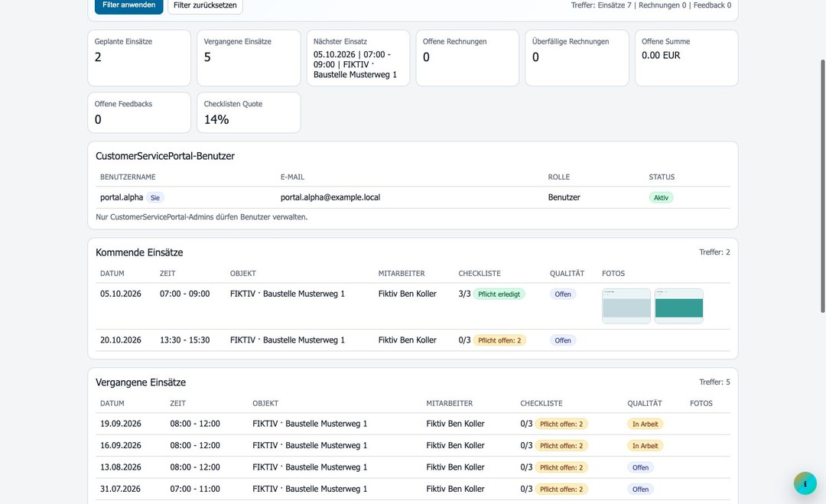Image resolution: width=826 pixels, height=504 pixels.
Task: Click Fiktiv Ben Koller for 31.07.2026
Action: (x=455, y=489)
